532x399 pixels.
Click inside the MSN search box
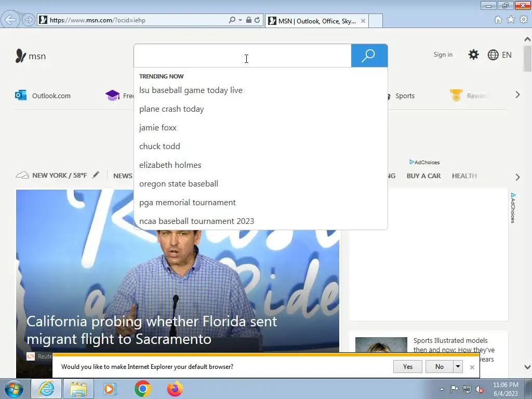coord(243,56)
